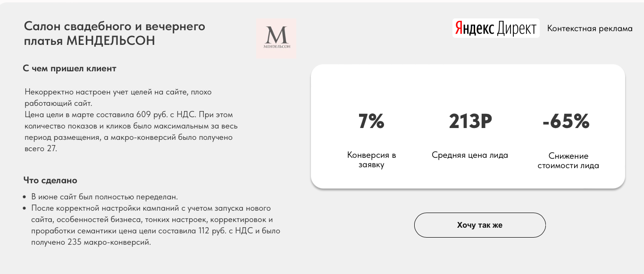Click the 7% conversion figure
This screenshot has width=644, height=274.
coord(371,121)
